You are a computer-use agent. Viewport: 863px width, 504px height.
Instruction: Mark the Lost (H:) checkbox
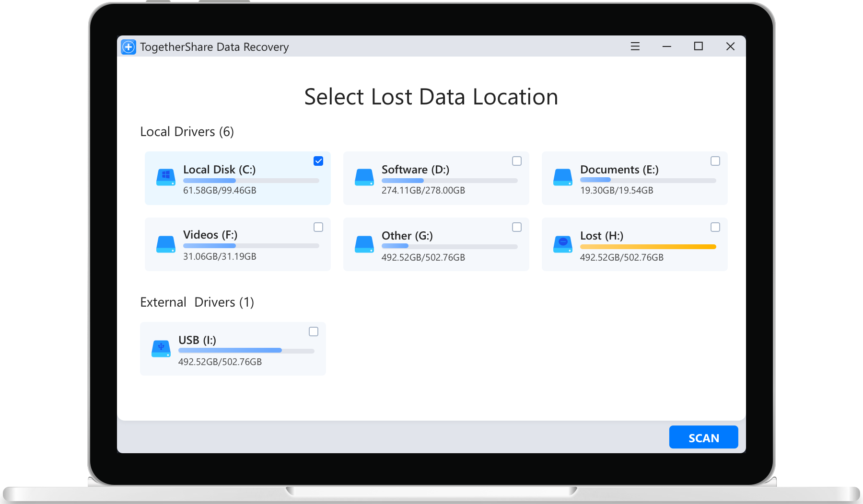tap(715, 227)
